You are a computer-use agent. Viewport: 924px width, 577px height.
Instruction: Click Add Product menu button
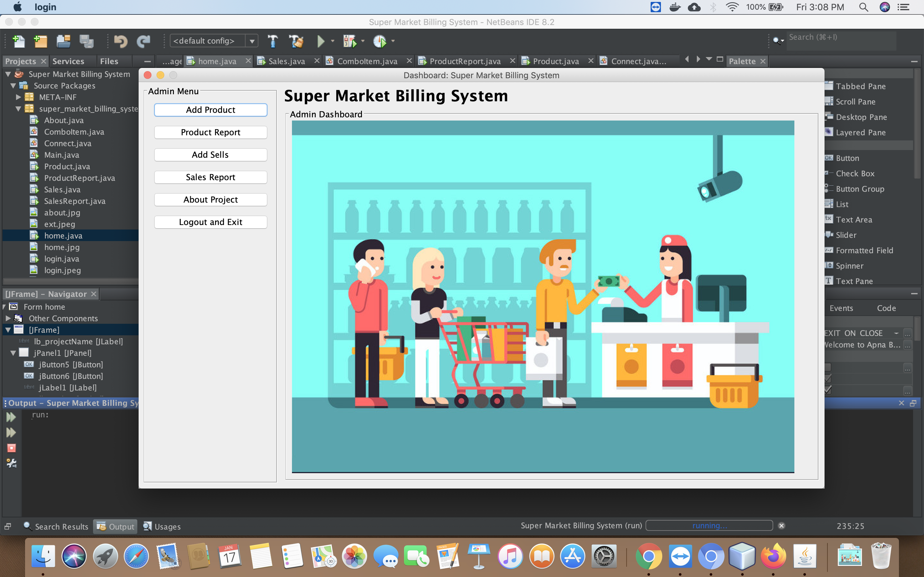pos(210,110)
